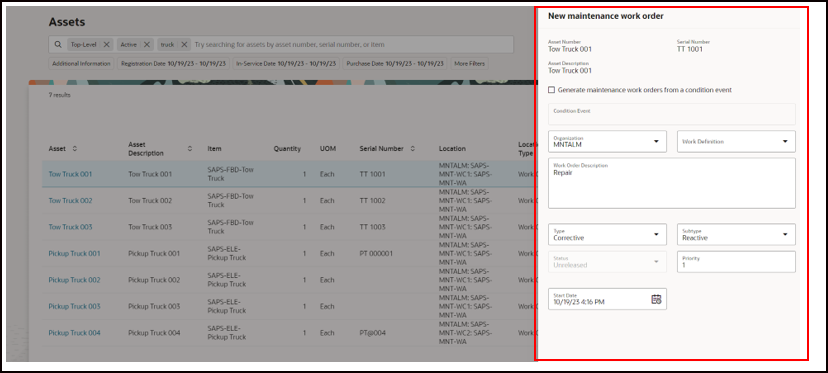Open the Pickup Truck 004 asset link
This screenshot has width=828, height=373.
click(74, 333)
